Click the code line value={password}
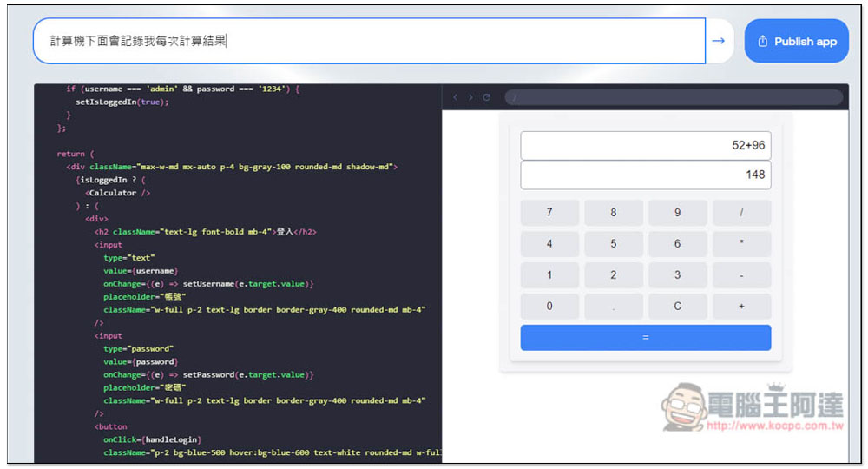The height and width of the screenshot is (469, 868). [x=141, y=361]
